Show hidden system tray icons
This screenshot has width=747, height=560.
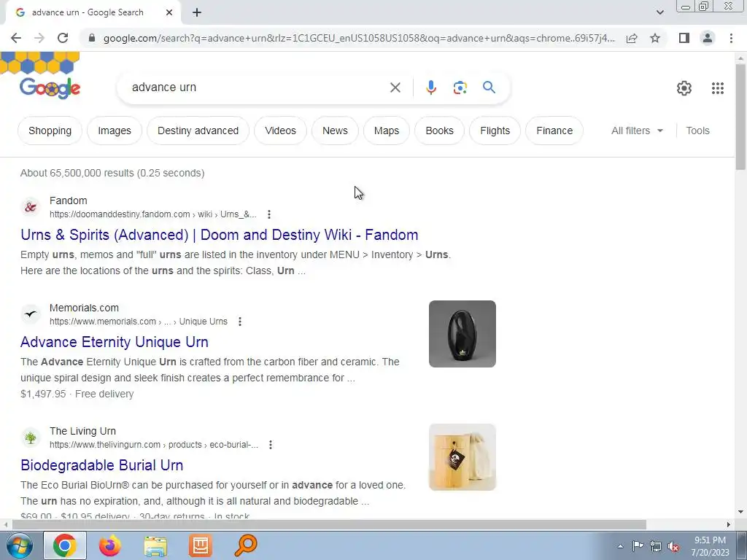[620, 546]
